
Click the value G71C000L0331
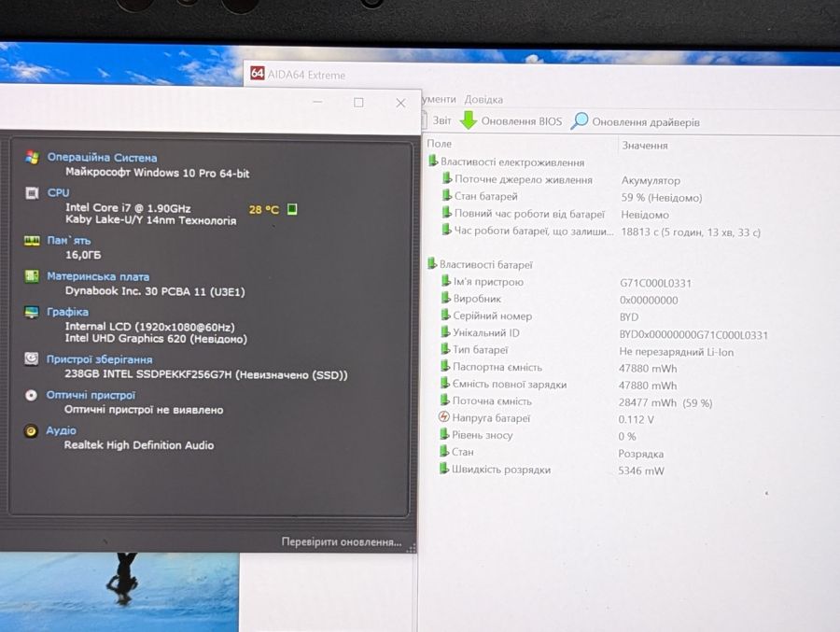(x=655, y=283)
